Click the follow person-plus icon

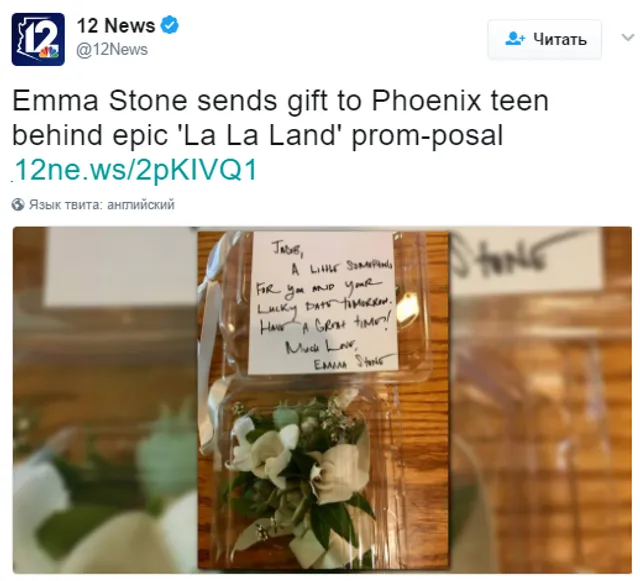pos(515,39)
